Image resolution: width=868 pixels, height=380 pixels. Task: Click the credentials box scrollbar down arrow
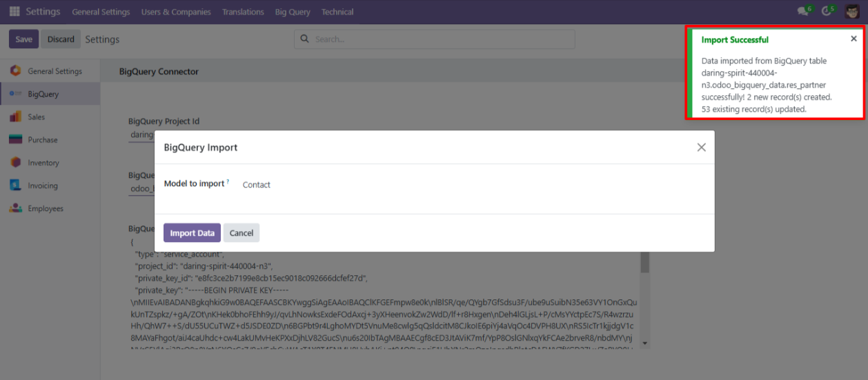coord(645,343)
